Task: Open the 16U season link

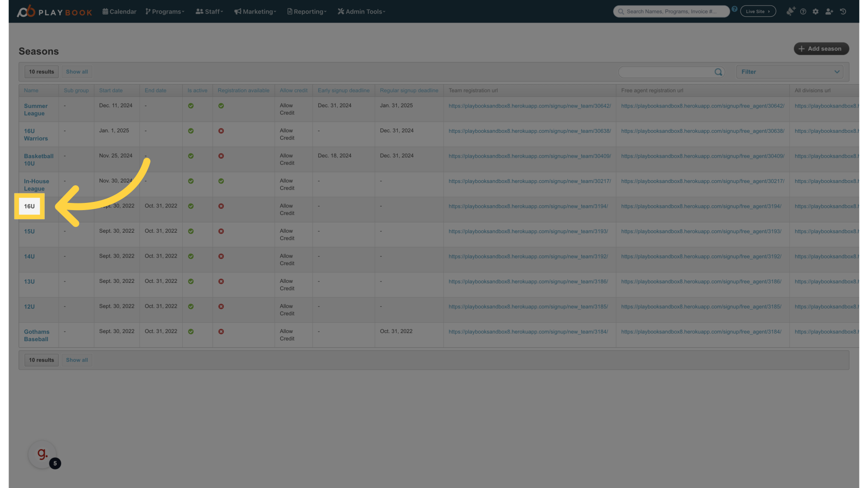Action: (x=29, y=206)
